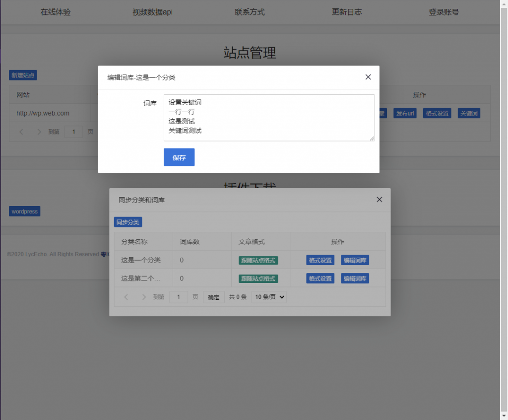Click inside the 词库 keyword textarea
The width and height of the screenshot is (508, 420).
[269, 118]
